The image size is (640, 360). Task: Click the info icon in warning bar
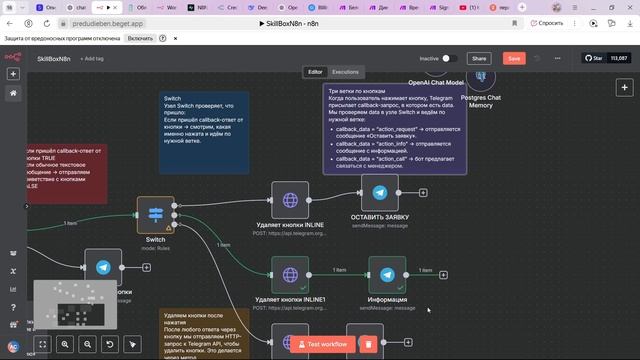162,38
